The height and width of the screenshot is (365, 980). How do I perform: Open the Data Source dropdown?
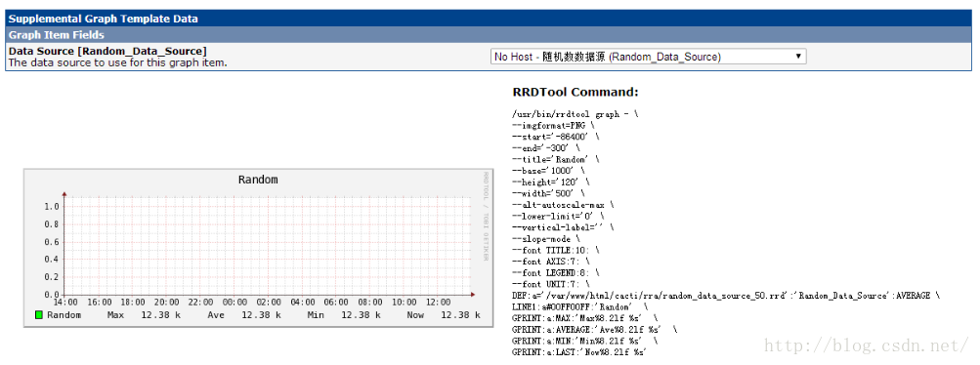click(648, 57)
